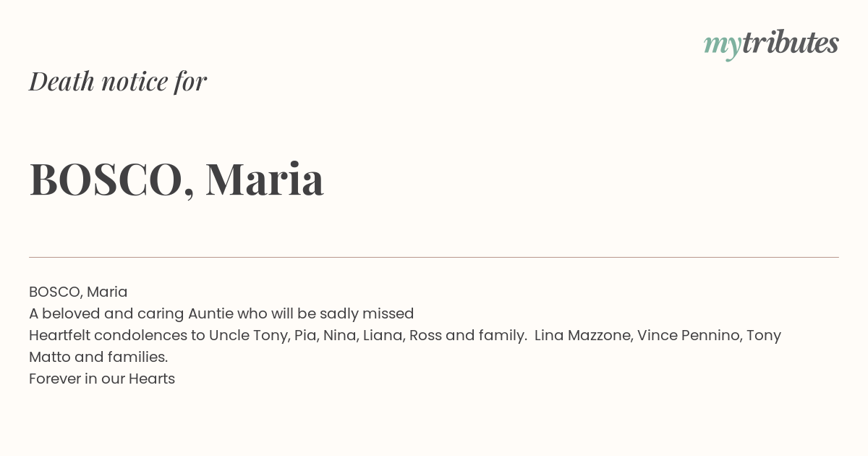The image size is (868, 456).
Task: Click the "Forever in our Hearts" line
Action: (x=102, y=379)
